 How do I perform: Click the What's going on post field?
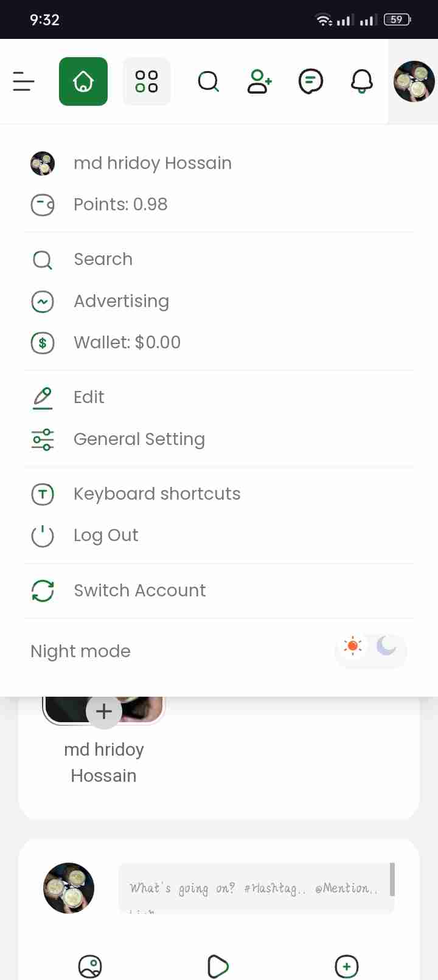pos(257,888)
